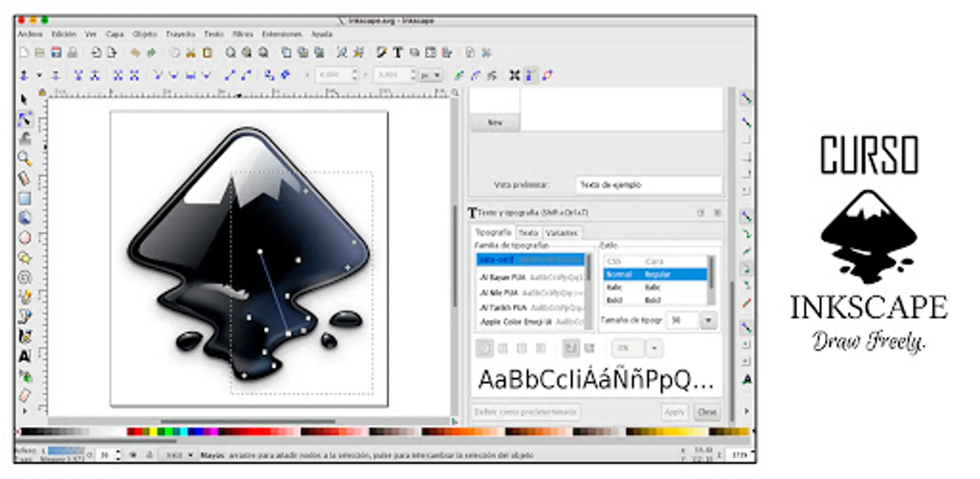Toggle center text alignment button
The width and height of the screenshot is (980, 479).
tap(503, 349)
